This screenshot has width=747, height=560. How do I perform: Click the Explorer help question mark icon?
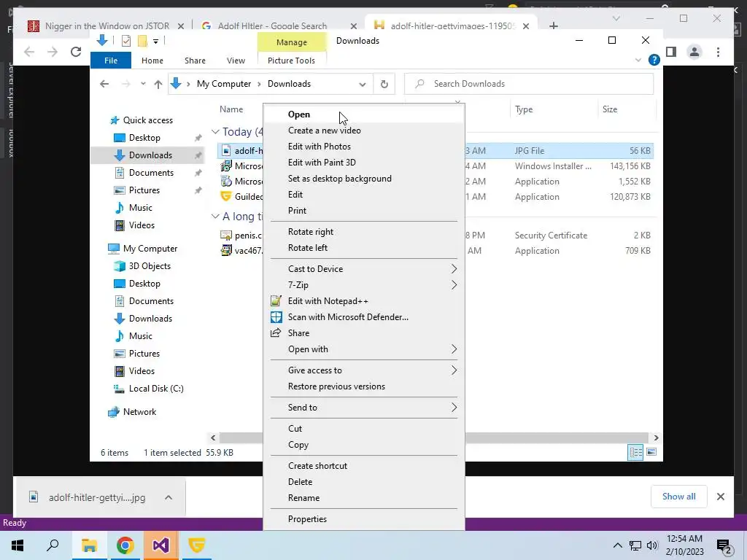654,60
